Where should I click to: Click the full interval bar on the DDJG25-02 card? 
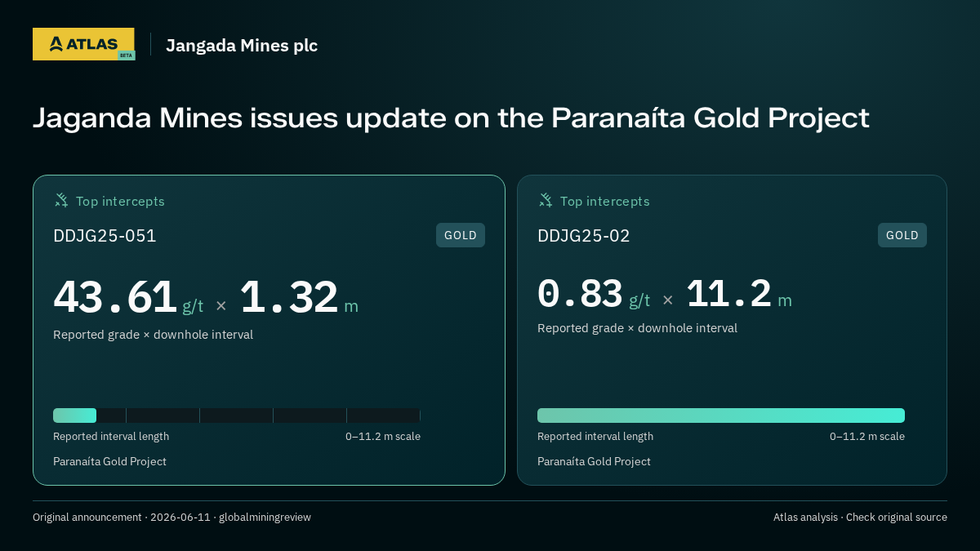[x=721, y=415]
